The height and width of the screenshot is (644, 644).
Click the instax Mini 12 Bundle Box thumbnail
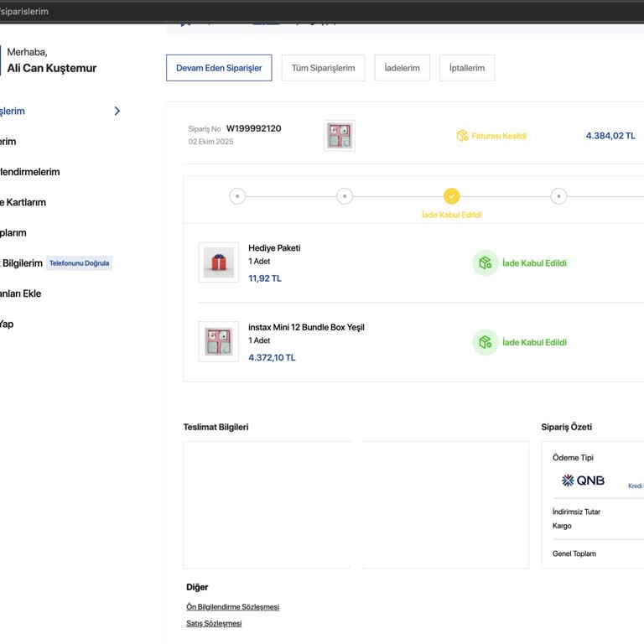click(x=219, y=341)
